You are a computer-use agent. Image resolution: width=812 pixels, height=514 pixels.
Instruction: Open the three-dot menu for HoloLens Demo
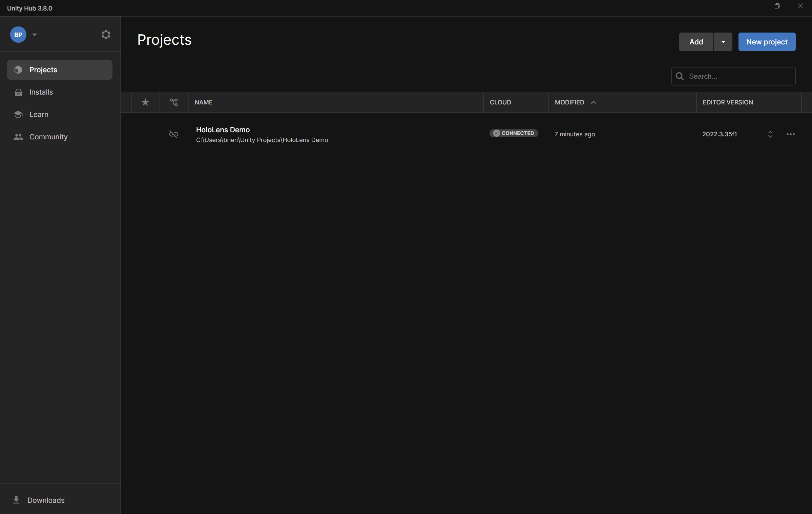click(791, 134)
